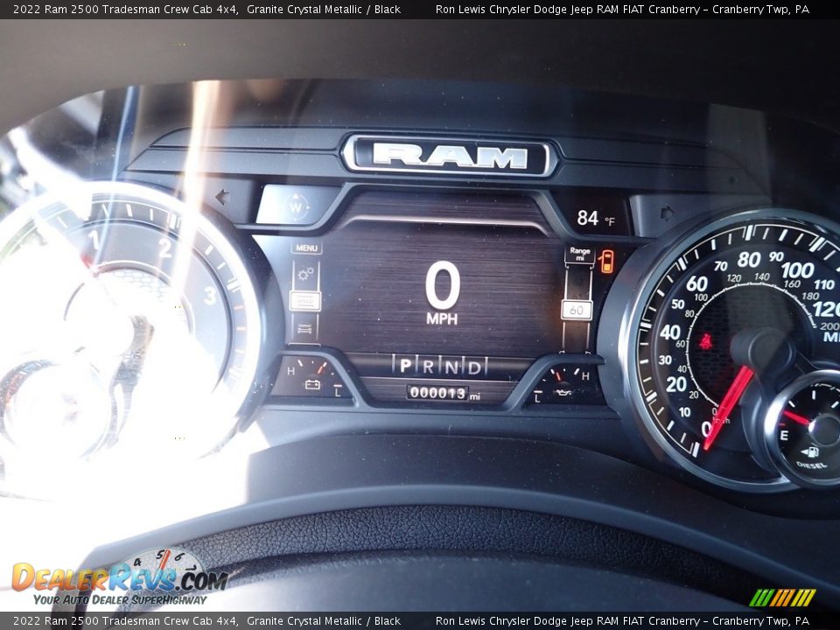Tap the D gear indicator
Viewport: 840px width, 630px height.
474,367
